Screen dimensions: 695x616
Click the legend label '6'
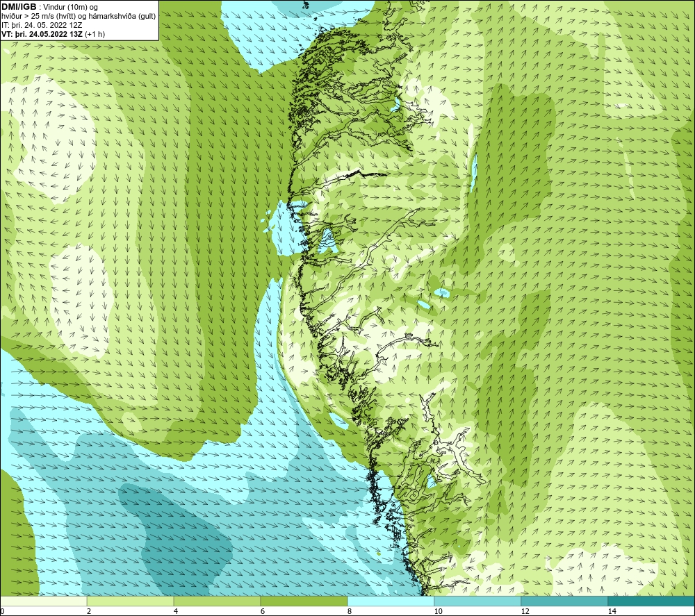[263, 611]
